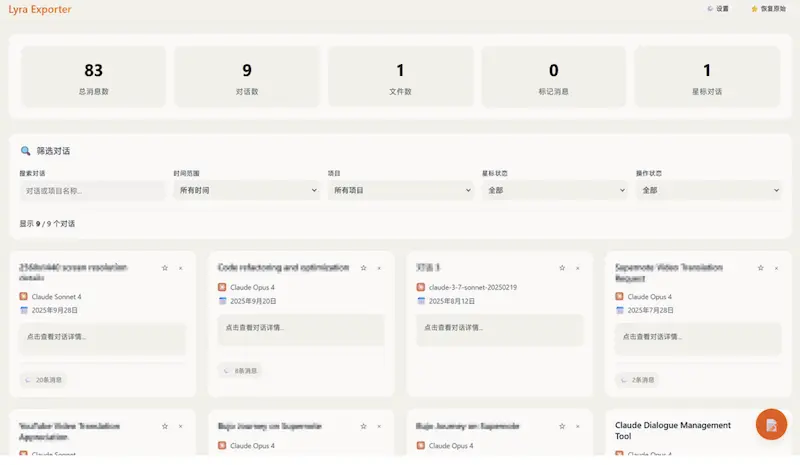Open 设置 settings in top bar
This screenshot has height=465, width=800.
(717, 9)
